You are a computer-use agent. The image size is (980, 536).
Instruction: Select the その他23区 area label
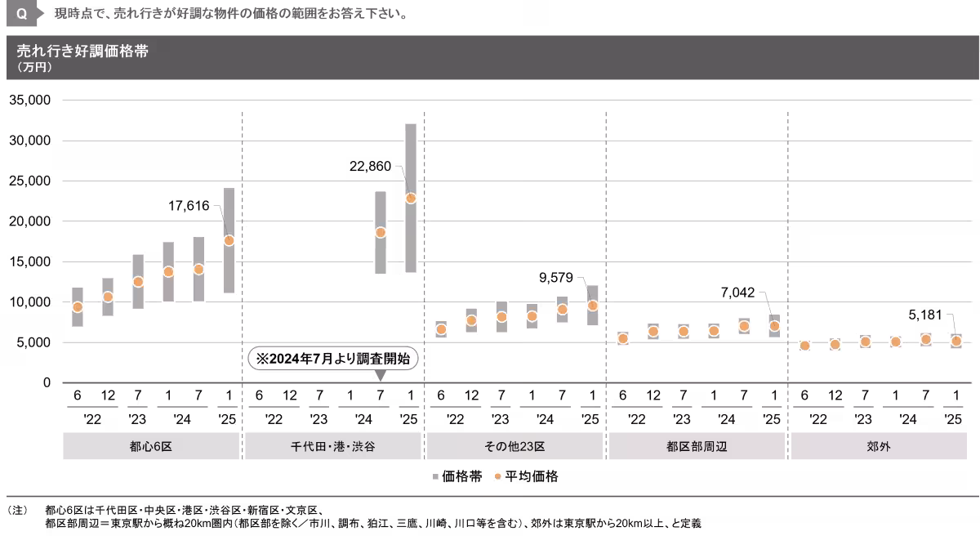point(514,447)
